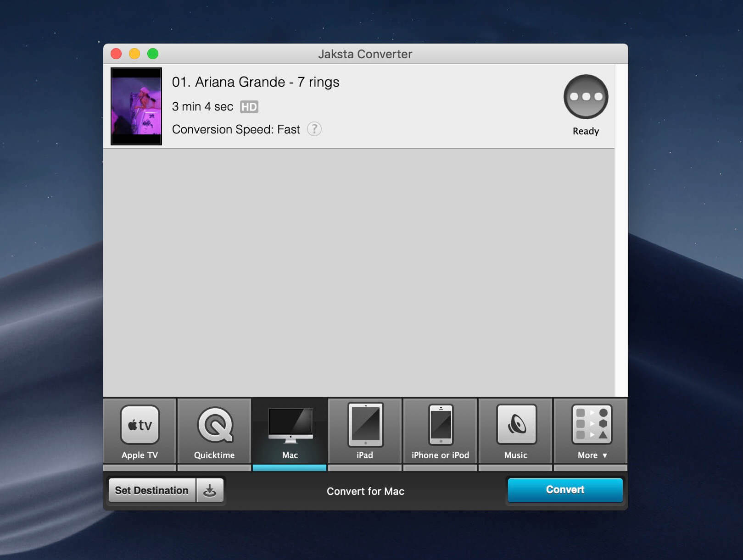
Task: Minimize the Jaksta Converter window
Action: click(x=134, y=54)
